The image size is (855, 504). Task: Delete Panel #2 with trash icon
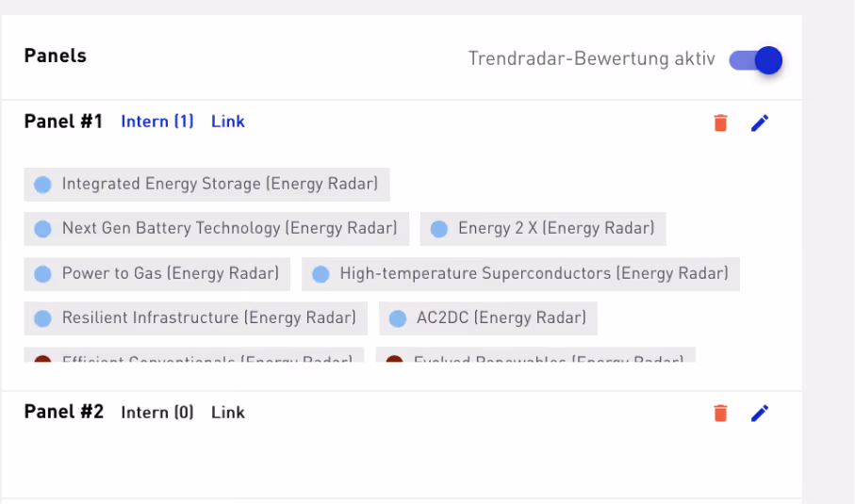pyautogui.click(x=720, y=413)
